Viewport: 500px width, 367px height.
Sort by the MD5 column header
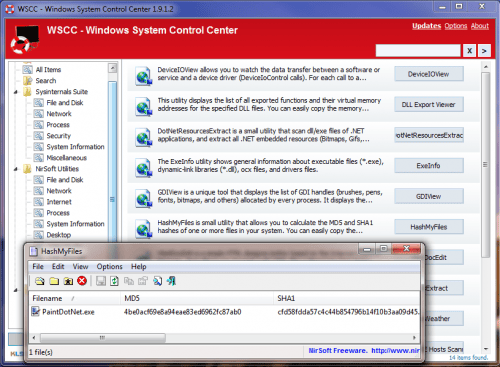[197, 298]
